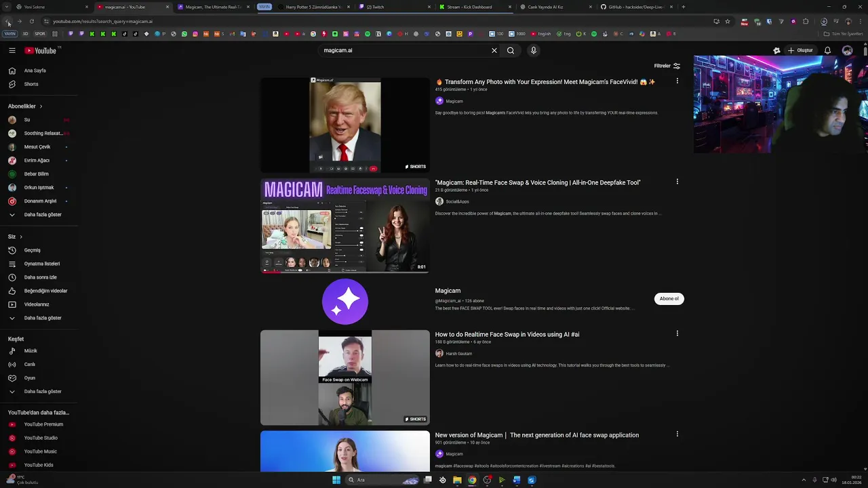Open the Harsh Gautam channel link
Viewport: 868px width, 488px height.
(458, 353)
